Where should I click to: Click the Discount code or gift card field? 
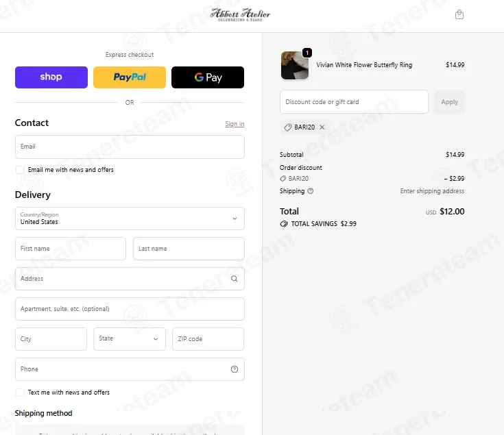click(x=354, y=102)
